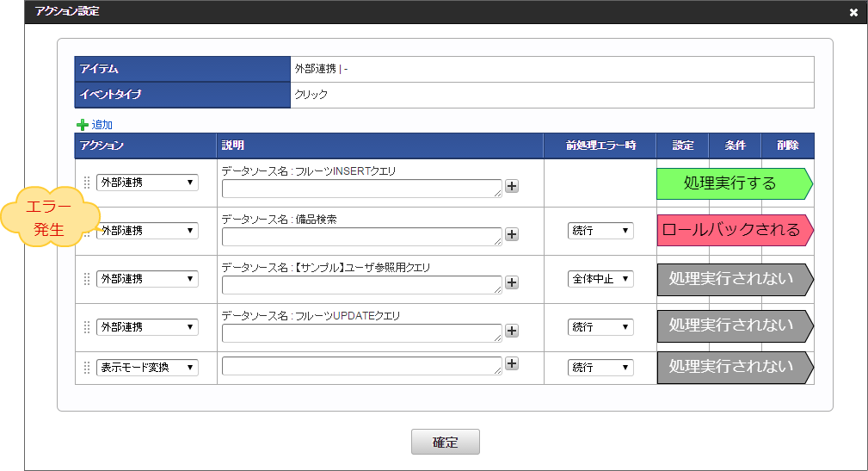Click plus icon beside フルーツINSERTクエリ description
The height and width of the screenshot is (471, 868).
point(511,186)
